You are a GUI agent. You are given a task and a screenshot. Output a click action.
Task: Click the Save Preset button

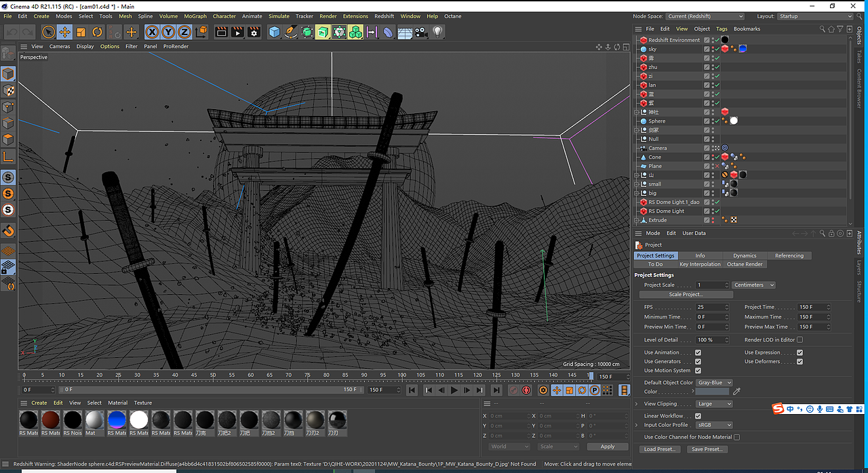pos(707,449)
